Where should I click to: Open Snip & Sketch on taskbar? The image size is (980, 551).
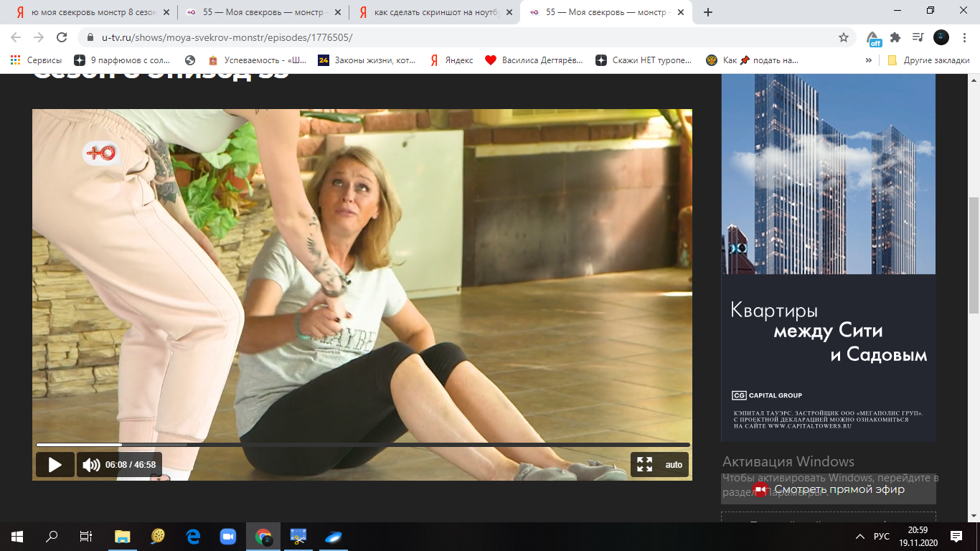(x=298, y=536)
